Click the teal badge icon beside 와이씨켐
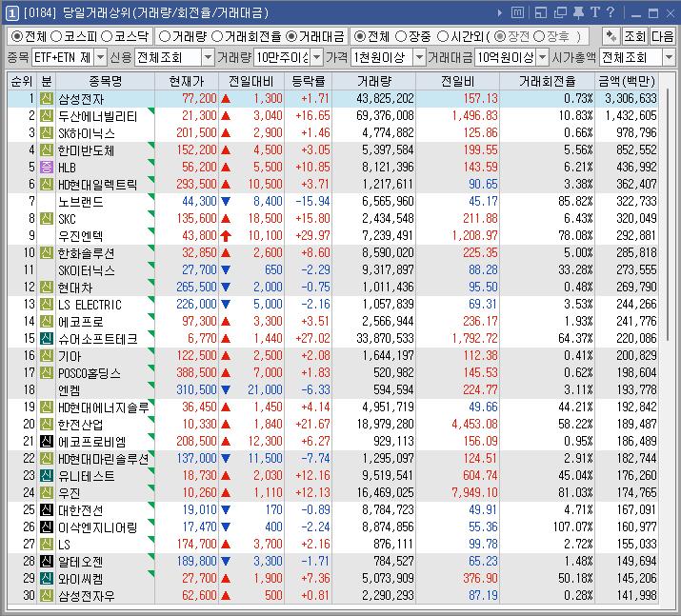 (47, 578)
